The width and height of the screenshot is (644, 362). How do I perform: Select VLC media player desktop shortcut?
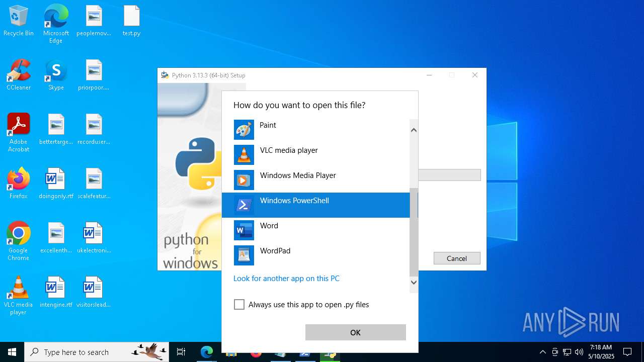pos(19,296)
